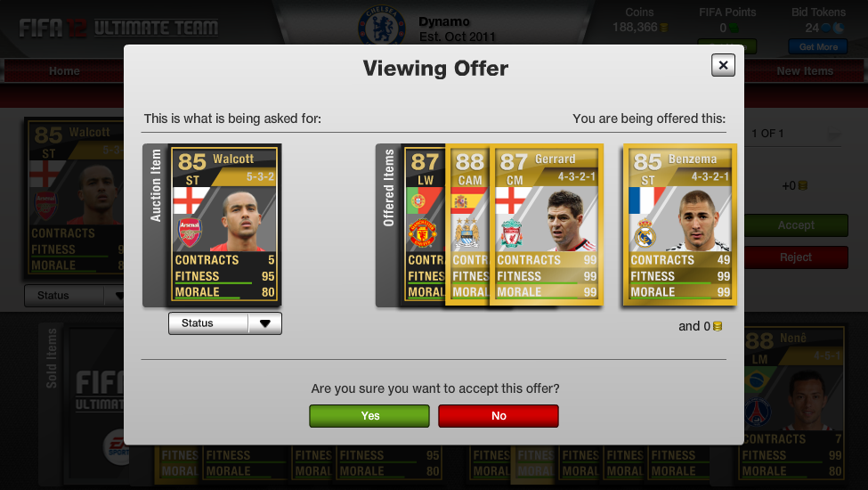Click the Get More bid tokens button
This screenshot has height=490, width=868.
tap(818, 47)
